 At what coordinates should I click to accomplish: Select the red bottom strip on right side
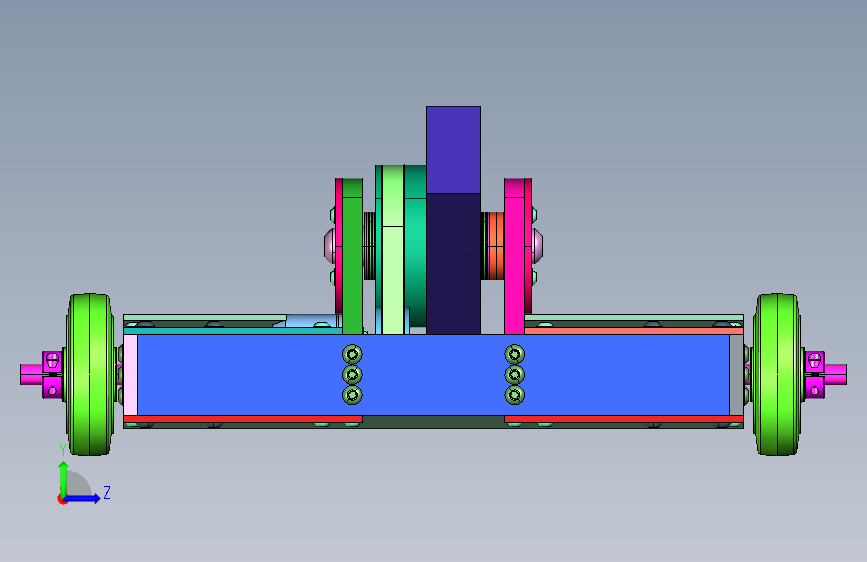click(x=624, y=419)
